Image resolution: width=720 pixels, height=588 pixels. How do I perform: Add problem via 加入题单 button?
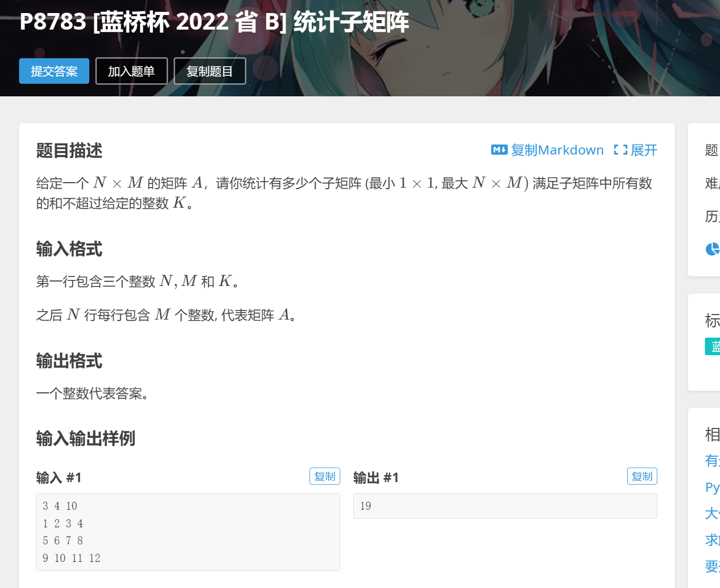tap(131, 71)
